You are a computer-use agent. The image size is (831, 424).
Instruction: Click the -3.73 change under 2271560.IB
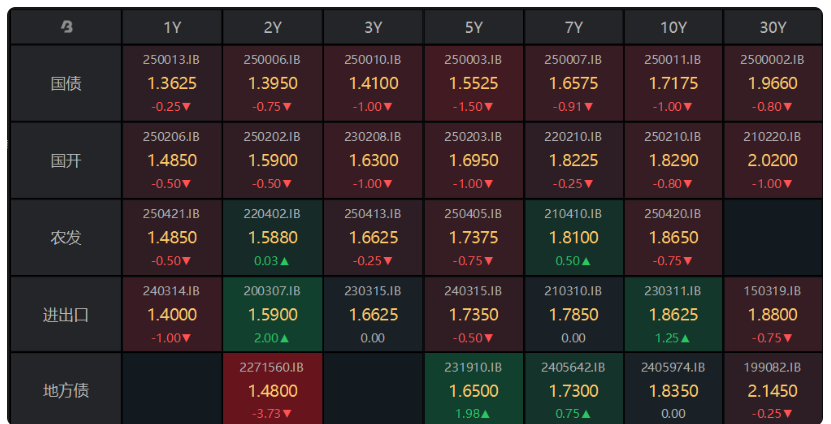(x=272, y=413)
